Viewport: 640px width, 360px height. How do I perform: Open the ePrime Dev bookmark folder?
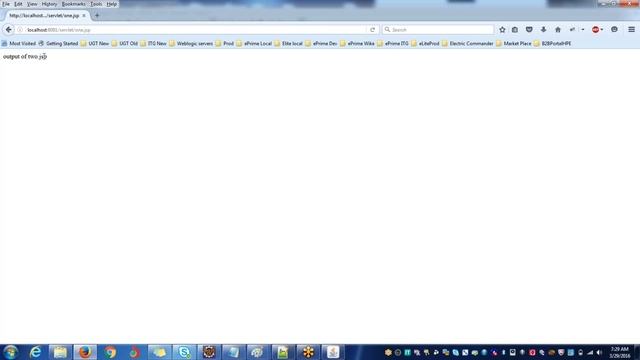[321, 43]
